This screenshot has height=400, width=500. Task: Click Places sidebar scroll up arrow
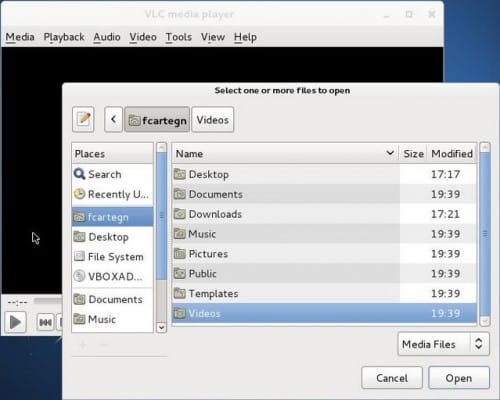(x=161, y=147)
